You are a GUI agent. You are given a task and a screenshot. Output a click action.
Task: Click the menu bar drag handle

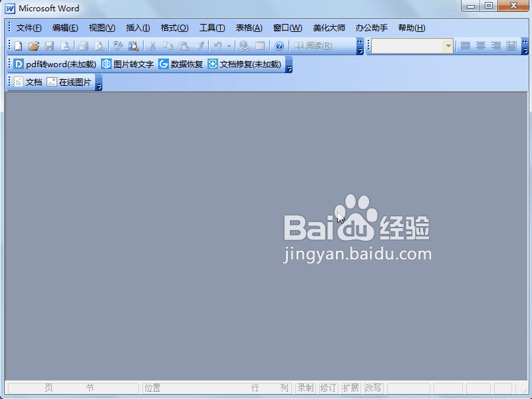(x=9, y=27)
